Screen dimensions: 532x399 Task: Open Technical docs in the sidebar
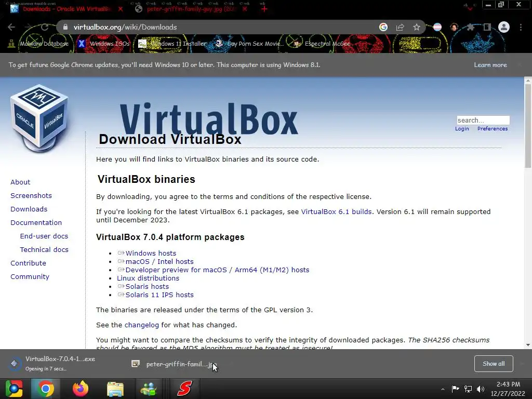(x=44, y=250)
